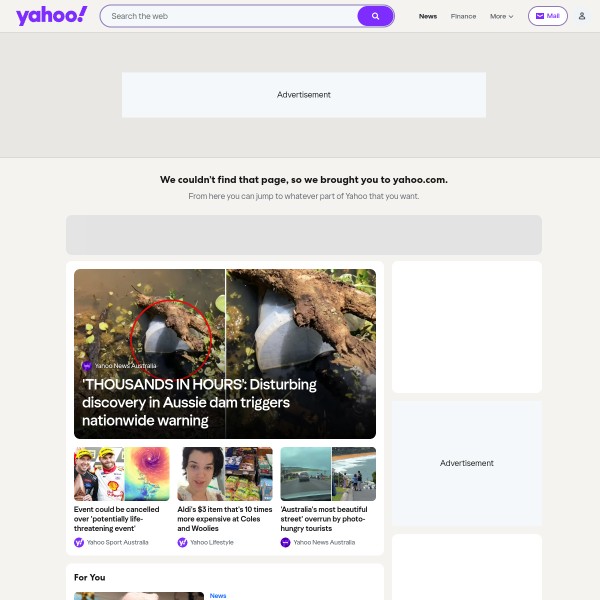Viewport: 600px width, 600px height.
Task: Click the Mail envelope icon
Action: click(x=540, y=16)
